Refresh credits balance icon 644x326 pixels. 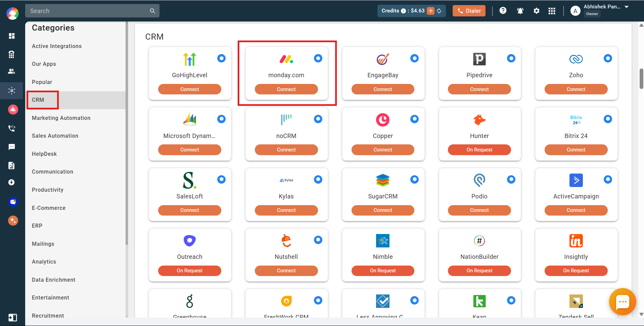439,11
